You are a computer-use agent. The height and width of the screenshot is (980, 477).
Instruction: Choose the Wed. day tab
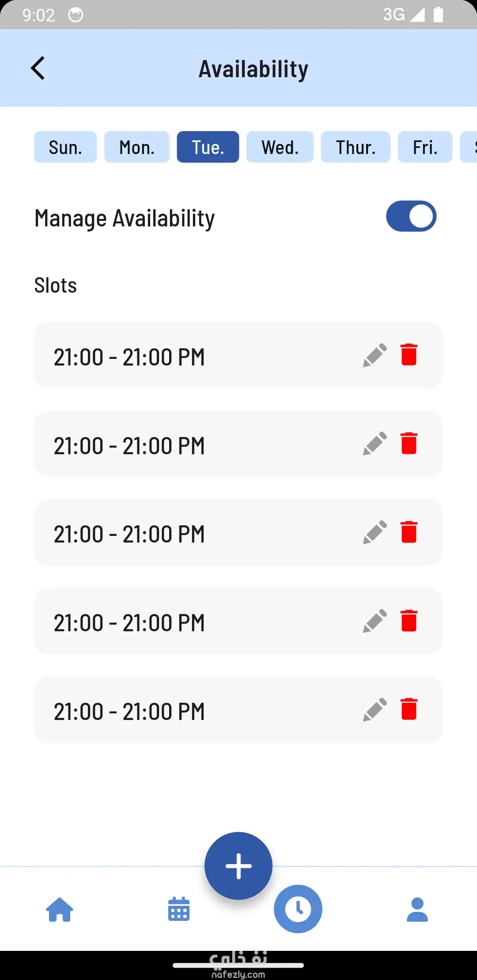pyautogui.click(x=280, y=147)
